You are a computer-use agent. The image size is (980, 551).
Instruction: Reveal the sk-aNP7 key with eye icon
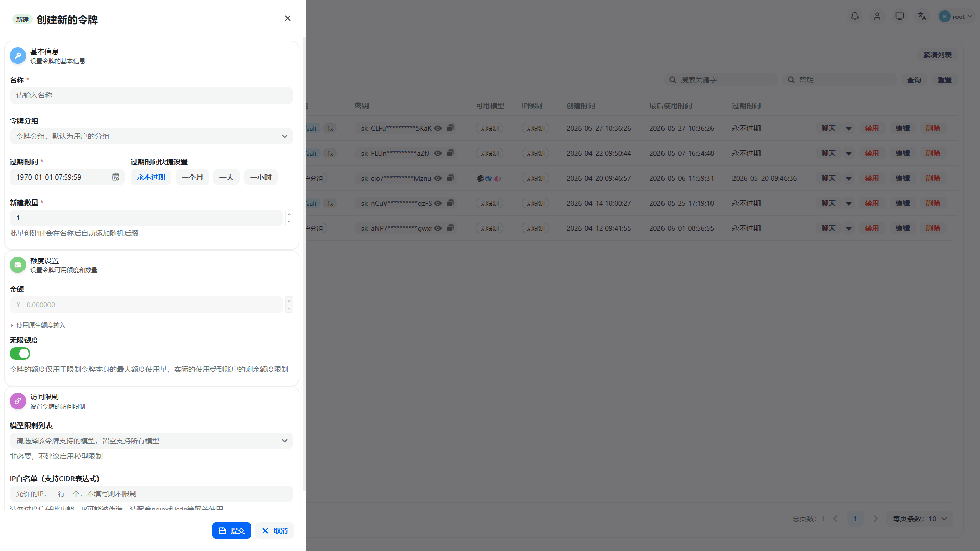click(438, 228)
